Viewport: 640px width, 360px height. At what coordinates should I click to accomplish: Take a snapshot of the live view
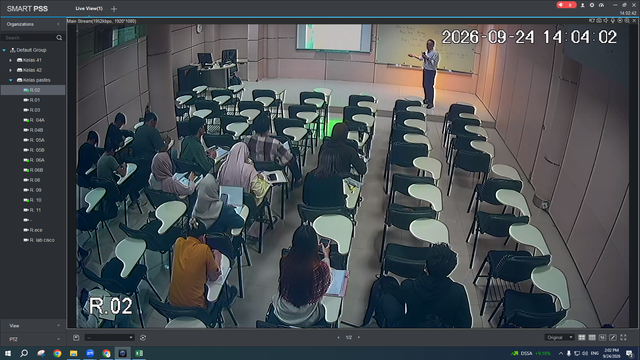[599, 20]
